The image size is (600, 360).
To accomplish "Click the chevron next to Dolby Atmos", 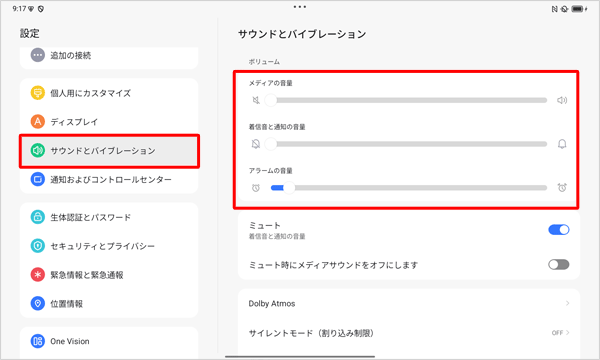I will pos(567,303).
